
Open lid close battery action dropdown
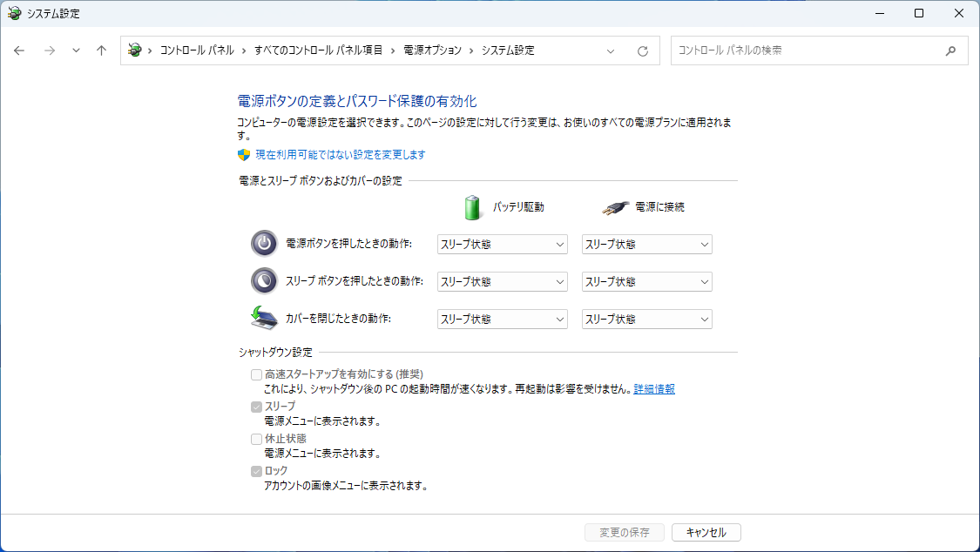coord(502,320)
